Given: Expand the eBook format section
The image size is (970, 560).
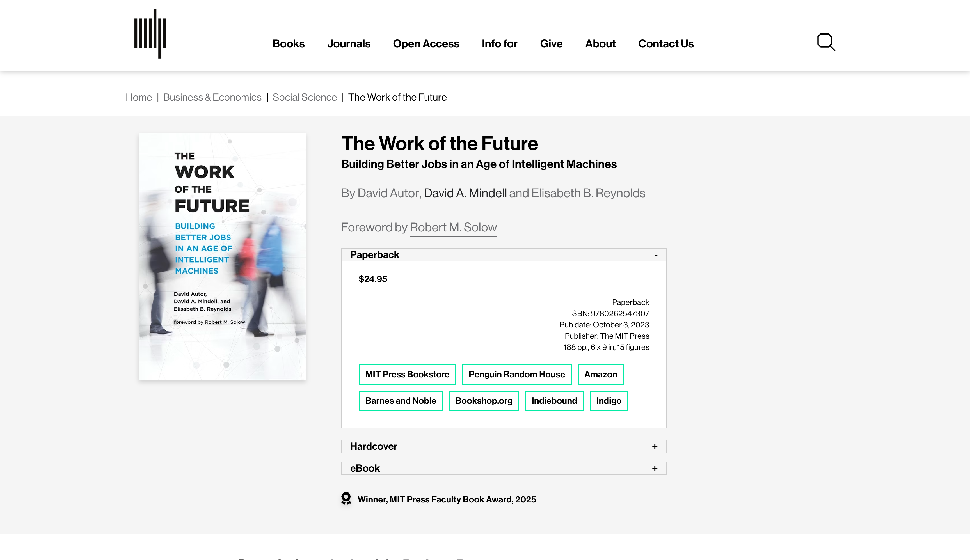Looking at the screenshot, I should click(x=655, y=468).
